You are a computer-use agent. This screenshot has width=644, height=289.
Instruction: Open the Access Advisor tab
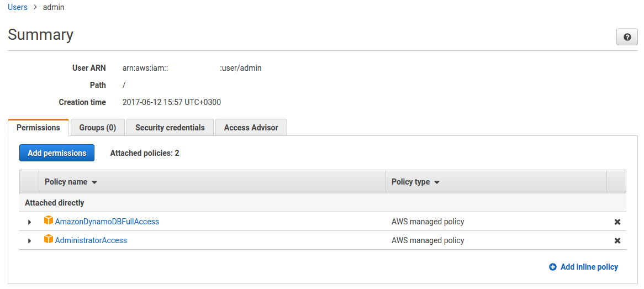tap(251, 128)
